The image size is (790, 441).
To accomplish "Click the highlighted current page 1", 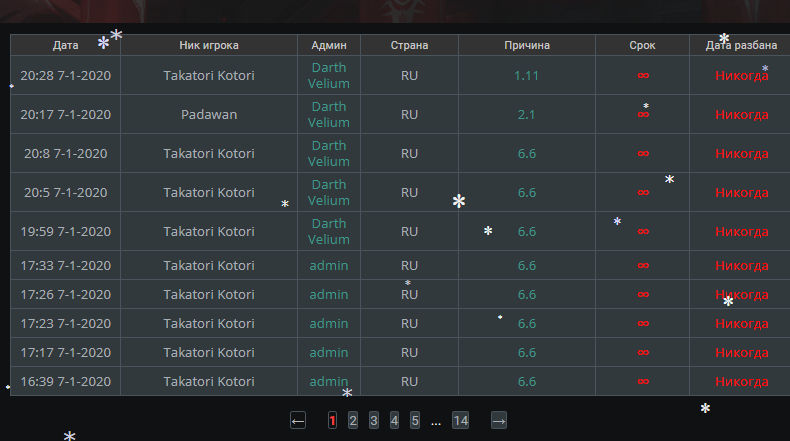I will click(x=332, y=421).
